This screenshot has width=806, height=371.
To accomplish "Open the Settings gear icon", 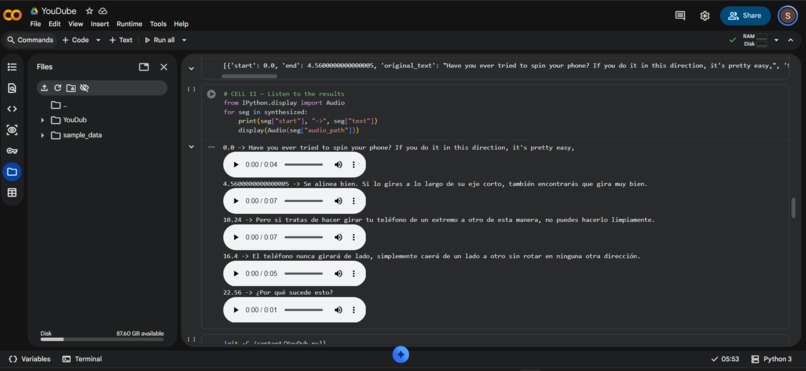I will click(705, 15).
